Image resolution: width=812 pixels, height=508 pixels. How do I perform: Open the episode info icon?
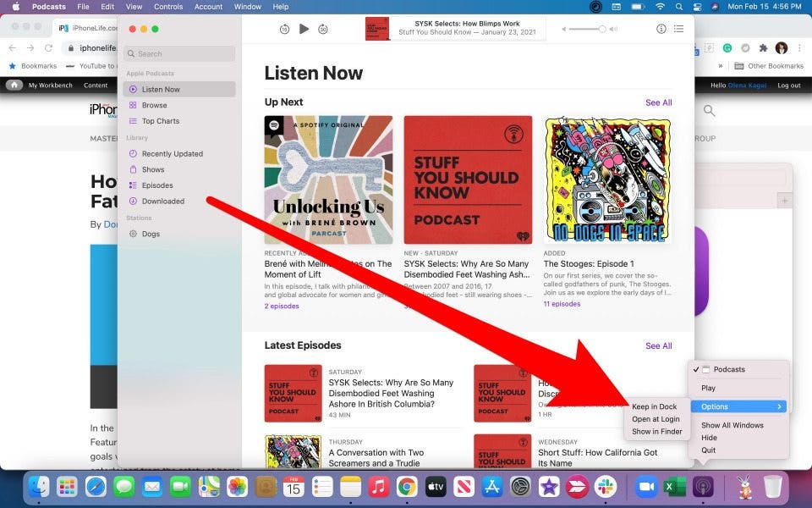click(x=661, y=29)
